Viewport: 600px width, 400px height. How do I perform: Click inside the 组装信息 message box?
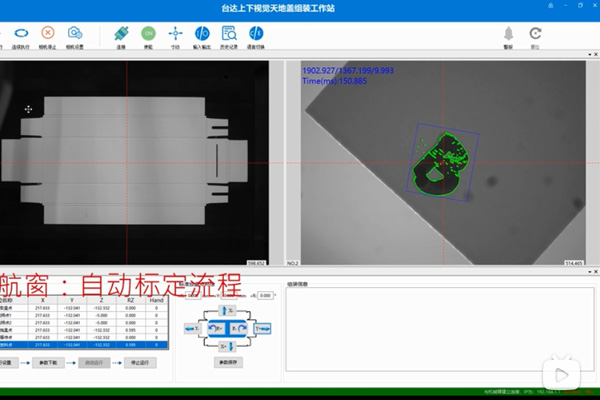[440, 330]
